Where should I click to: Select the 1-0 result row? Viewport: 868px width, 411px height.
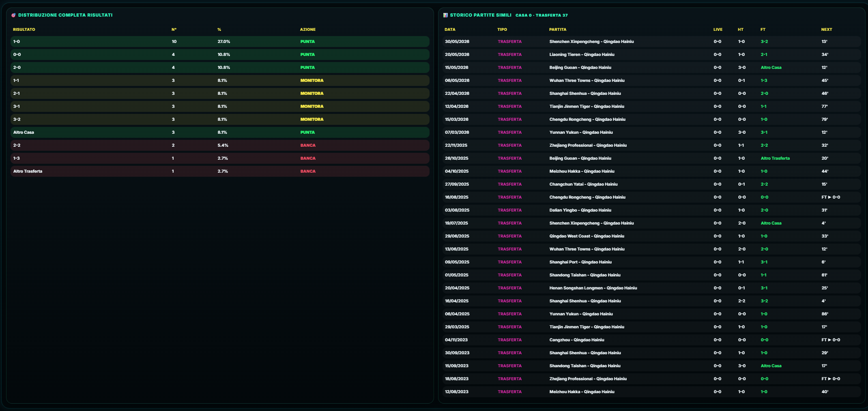220,41
